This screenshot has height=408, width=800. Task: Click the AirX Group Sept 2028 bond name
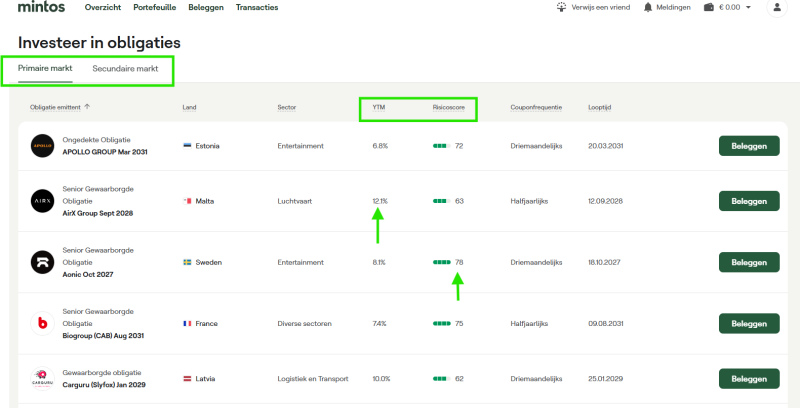pyautogui.click(x=98, y=213)
